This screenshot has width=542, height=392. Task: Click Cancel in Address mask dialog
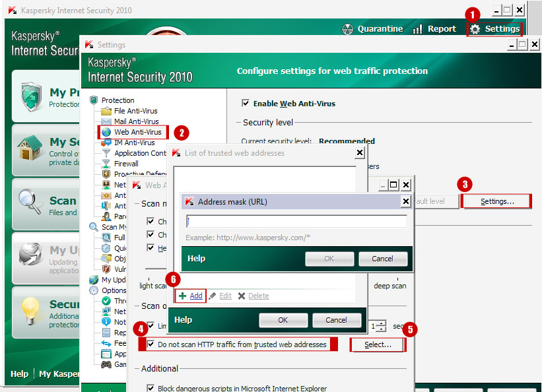point(383,259)
